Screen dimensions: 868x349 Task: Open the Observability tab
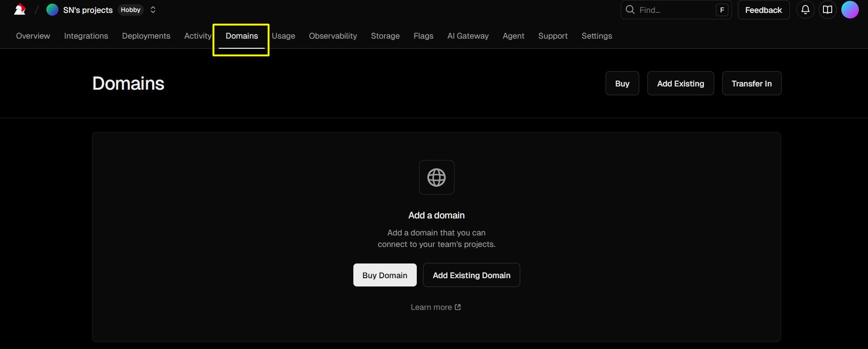pyautogui.click(x=333, y=36)
